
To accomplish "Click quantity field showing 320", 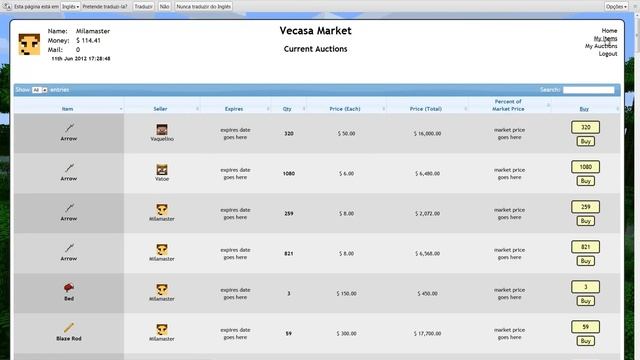I will [x=585, y=127].
